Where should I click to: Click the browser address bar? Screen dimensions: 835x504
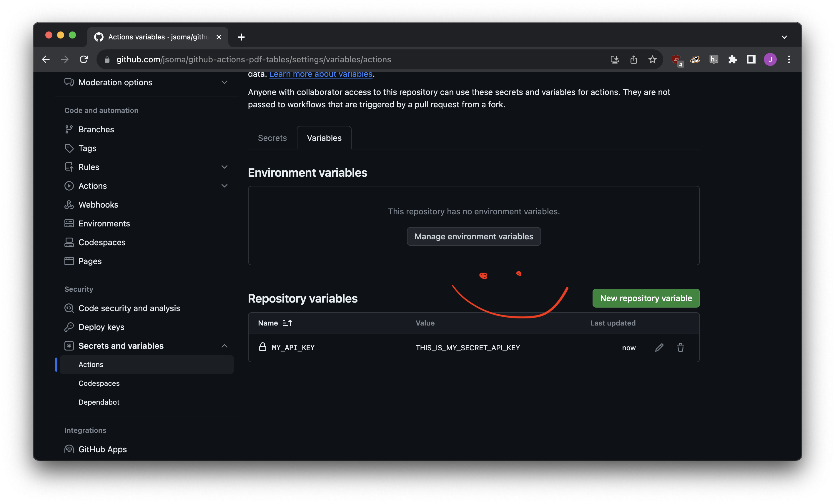[x=254, y=59]
